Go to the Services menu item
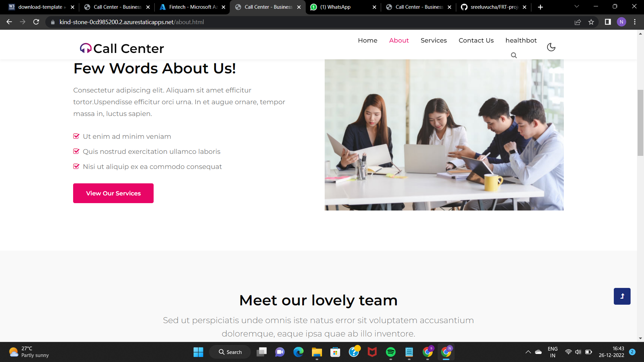This screenshot has height=362, width=644. tap(434, 41)
